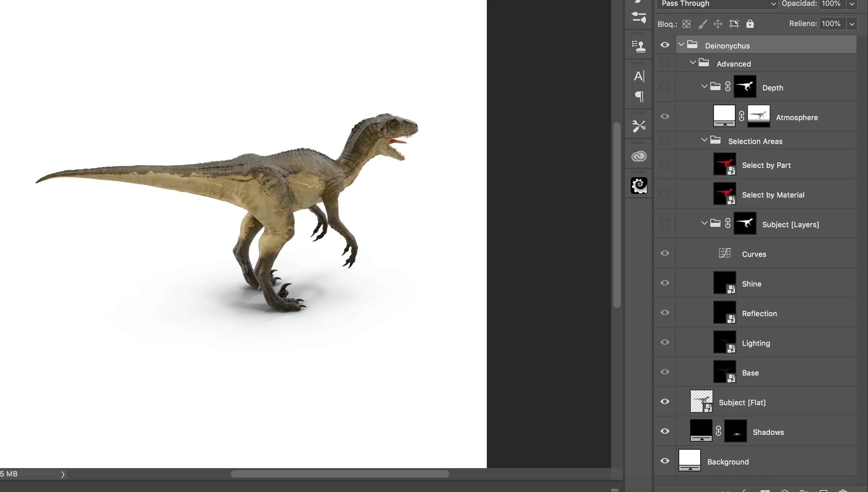Open the Tool Presets panel icon
Screen dimensions: 868x492
click(639, 126)
